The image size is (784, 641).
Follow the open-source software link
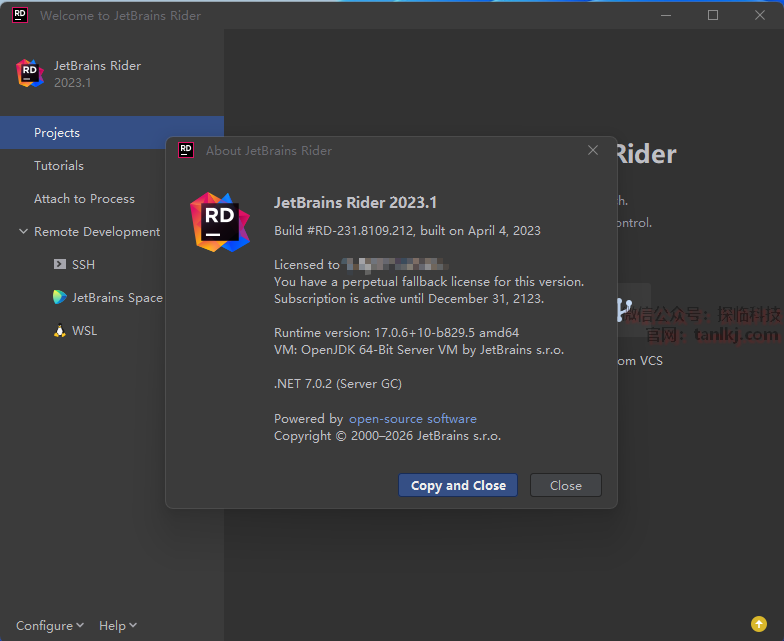[412, 419]
